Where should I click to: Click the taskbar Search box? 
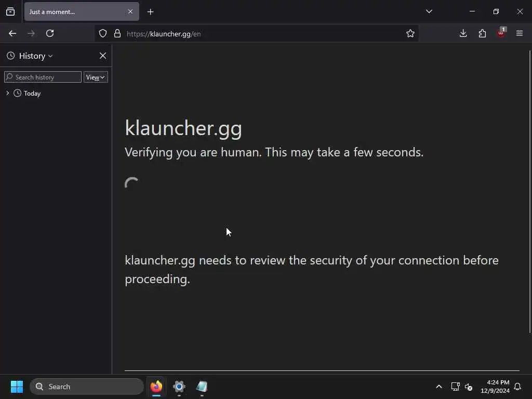click(87, 387)
